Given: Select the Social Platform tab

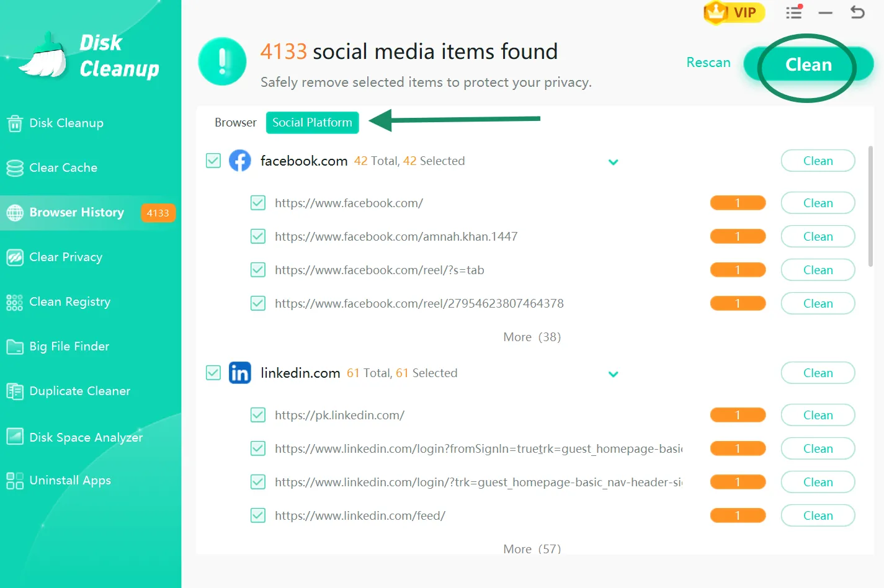Looking at the screenshot, I should (313, 123).
